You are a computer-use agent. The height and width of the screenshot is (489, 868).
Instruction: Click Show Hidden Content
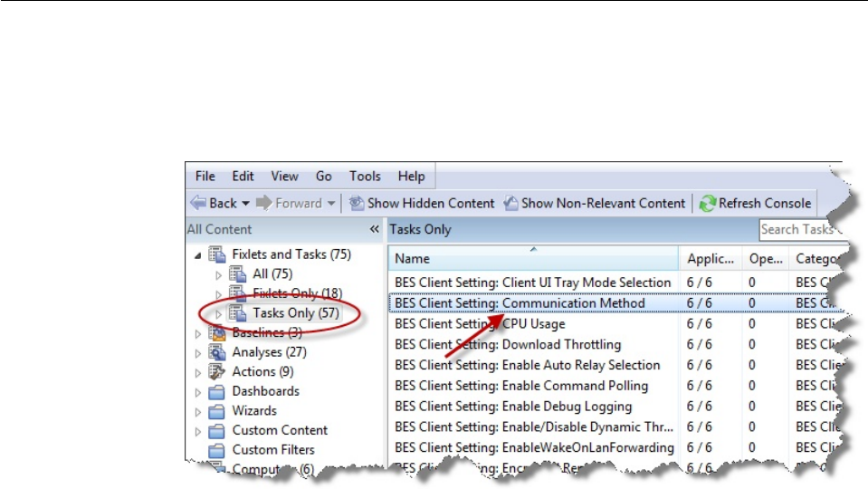[421, 203]
